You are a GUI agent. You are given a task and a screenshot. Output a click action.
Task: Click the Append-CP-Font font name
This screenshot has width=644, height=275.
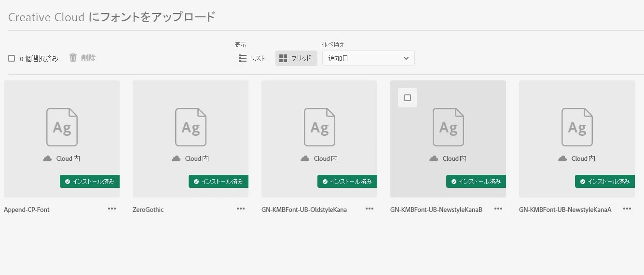pos(27,210)
